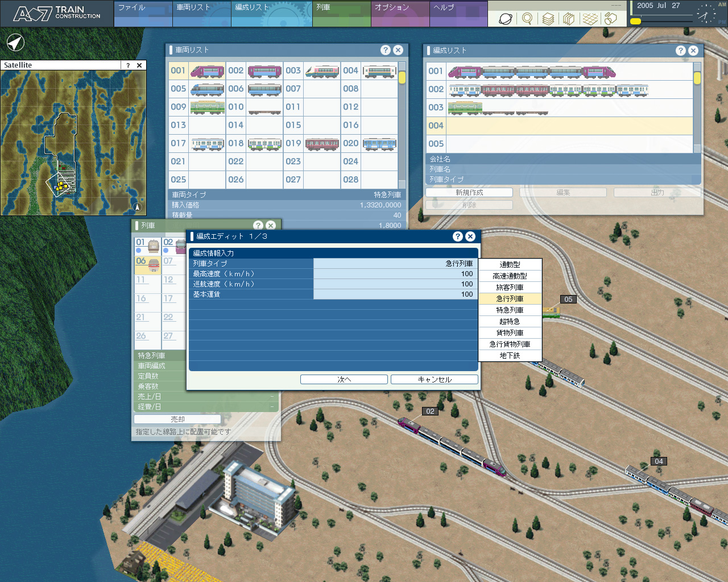The width and height of the screenshot is (728, 582).
Task: Click the planet view icon in toolbar
Action: click(x=505, y=19)
